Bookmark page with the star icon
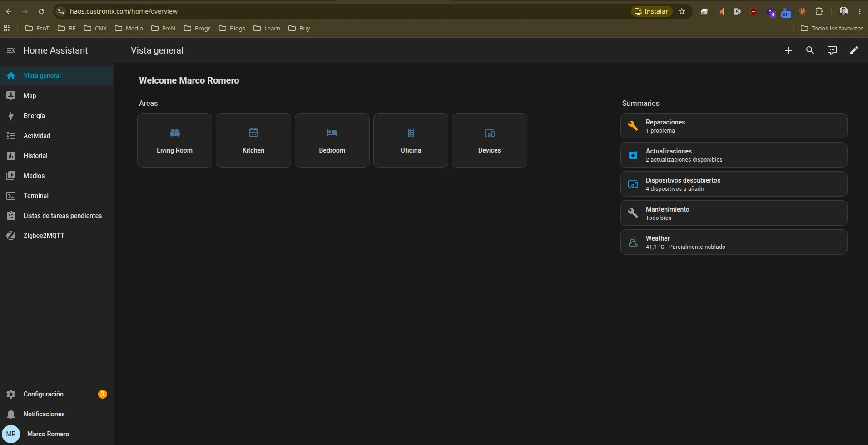 click(x=682, y=11)
